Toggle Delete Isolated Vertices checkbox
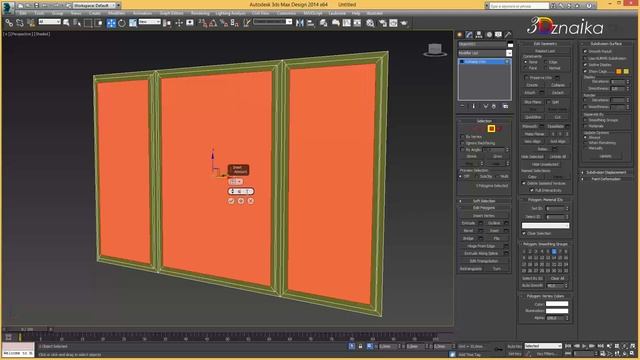The image size is (640, 360). click(524, 183)
